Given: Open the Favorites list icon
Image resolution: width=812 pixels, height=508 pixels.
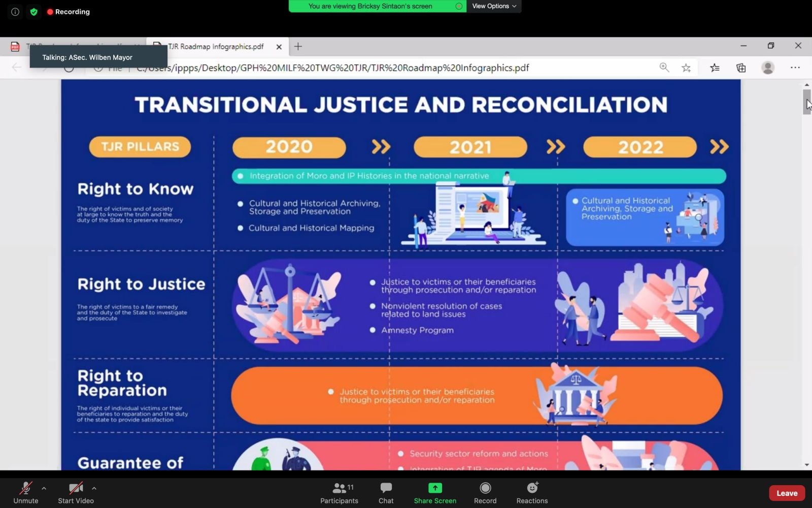Looking at the screenshot, I should (x=715, y=68).
